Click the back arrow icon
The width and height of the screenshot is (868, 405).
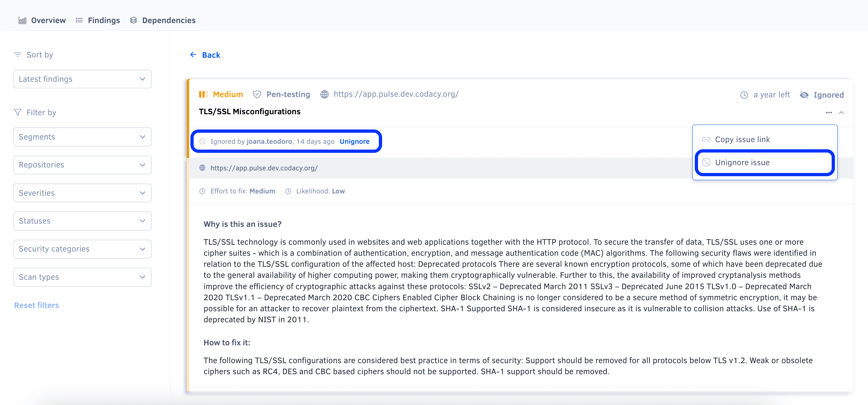[x=193, y=55]
